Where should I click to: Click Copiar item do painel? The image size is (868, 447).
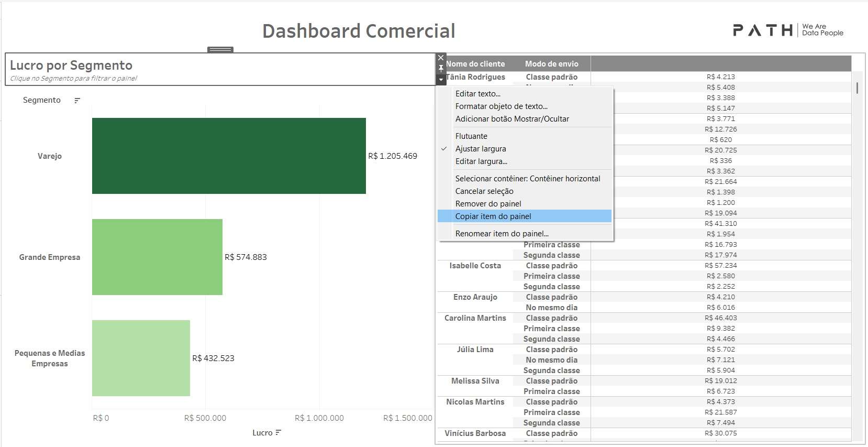click(493, 216)
